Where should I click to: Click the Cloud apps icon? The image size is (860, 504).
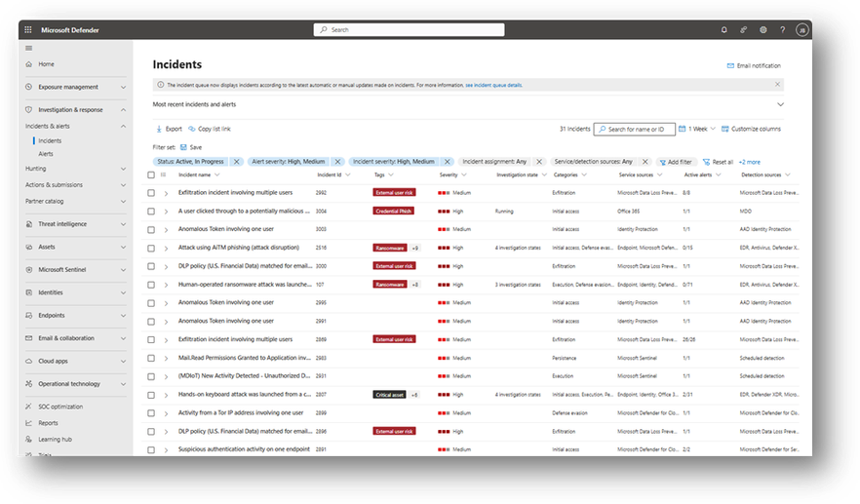coord(29,362)
